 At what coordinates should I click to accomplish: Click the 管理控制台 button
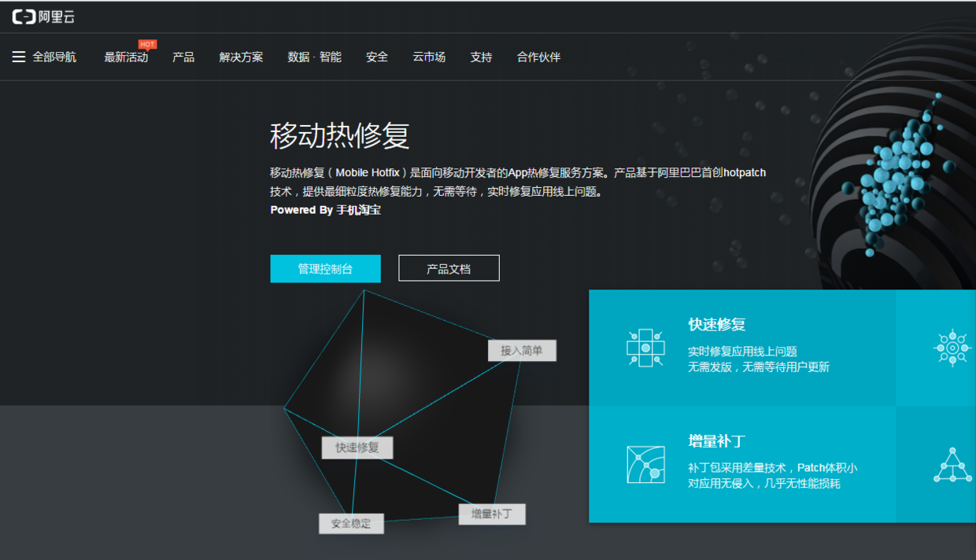point(325,268)
